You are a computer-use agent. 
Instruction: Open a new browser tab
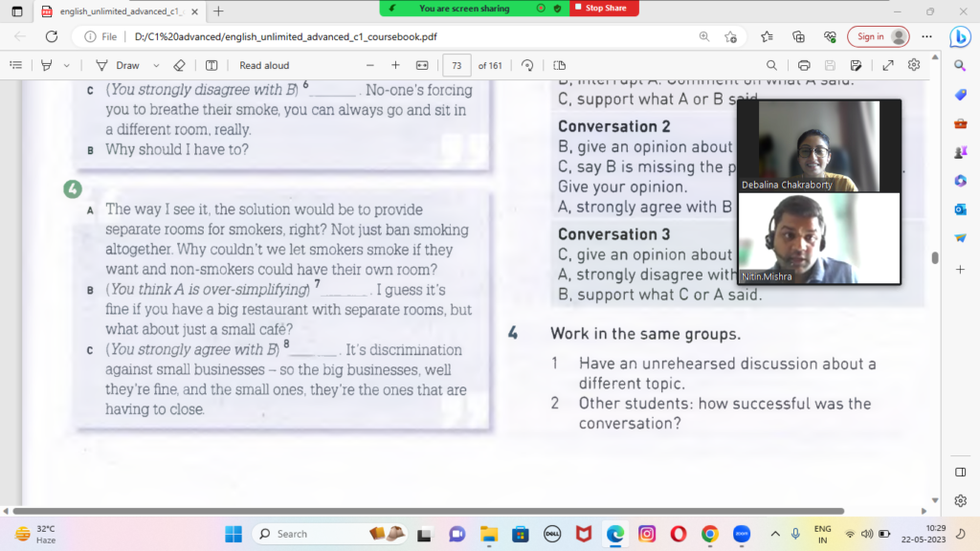tap(218, 11)
